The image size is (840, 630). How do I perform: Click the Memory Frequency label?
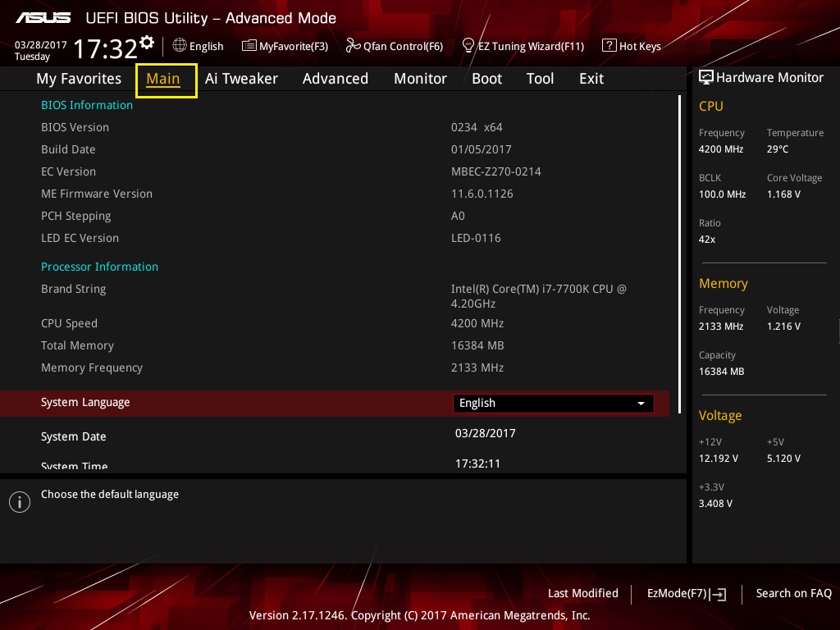click(x=92, y=368)
